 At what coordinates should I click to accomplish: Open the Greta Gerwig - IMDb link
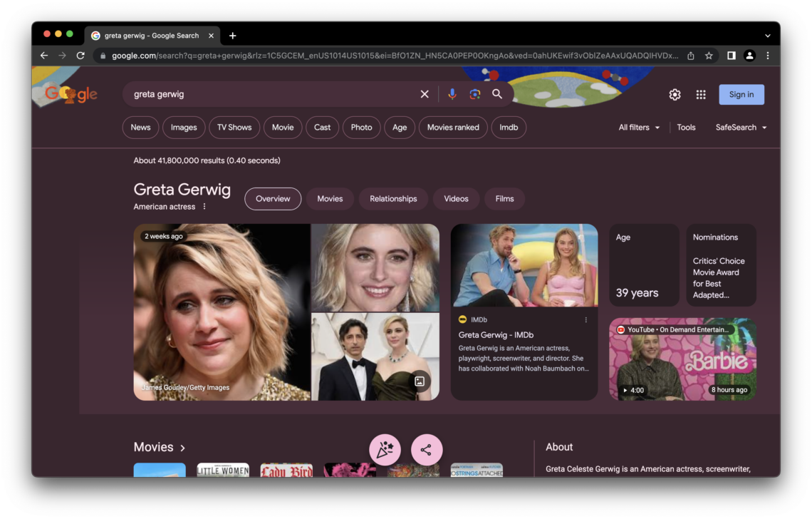pyautogui.click(x=496, y=335)
